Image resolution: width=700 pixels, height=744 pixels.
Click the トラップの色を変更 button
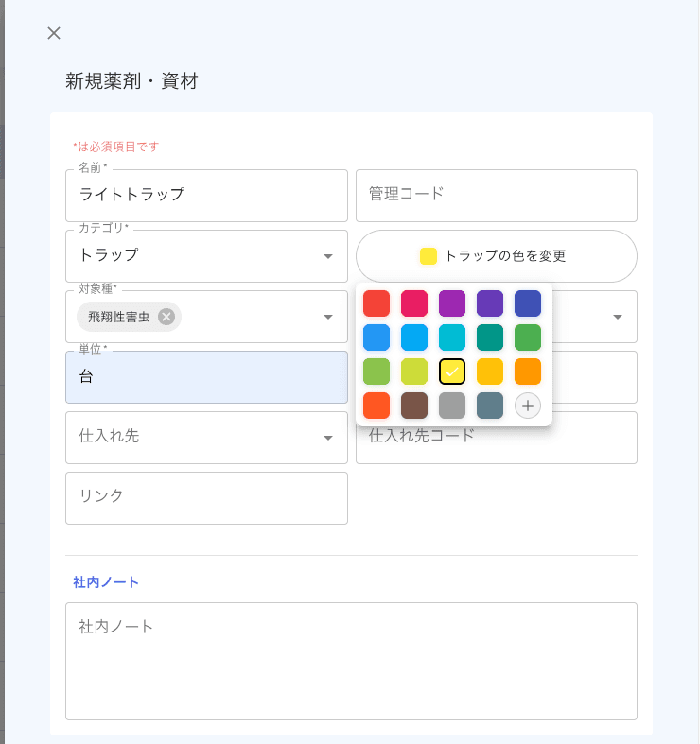[x=496, y=256]
